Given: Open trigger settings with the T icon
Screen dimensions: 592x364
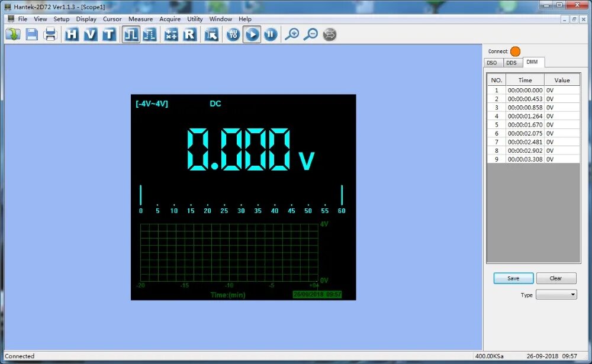Looking at the screenshot, I should [109, 34].
